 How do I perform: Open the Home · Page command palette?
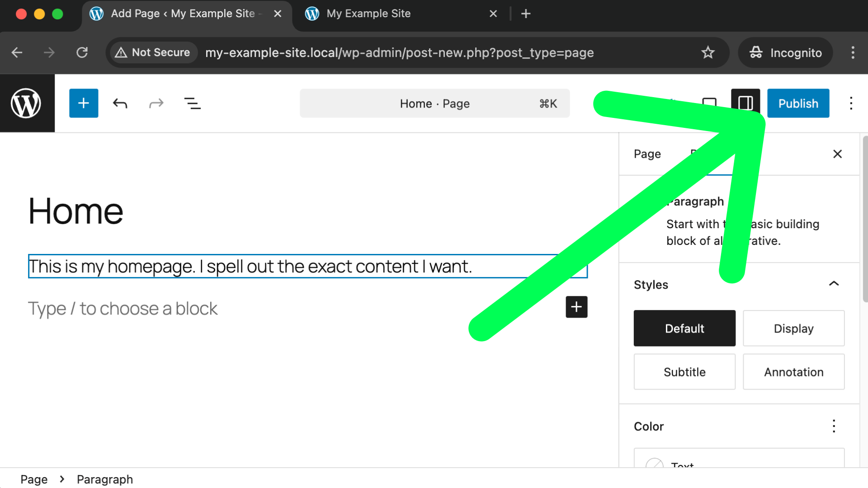[434, 103]
